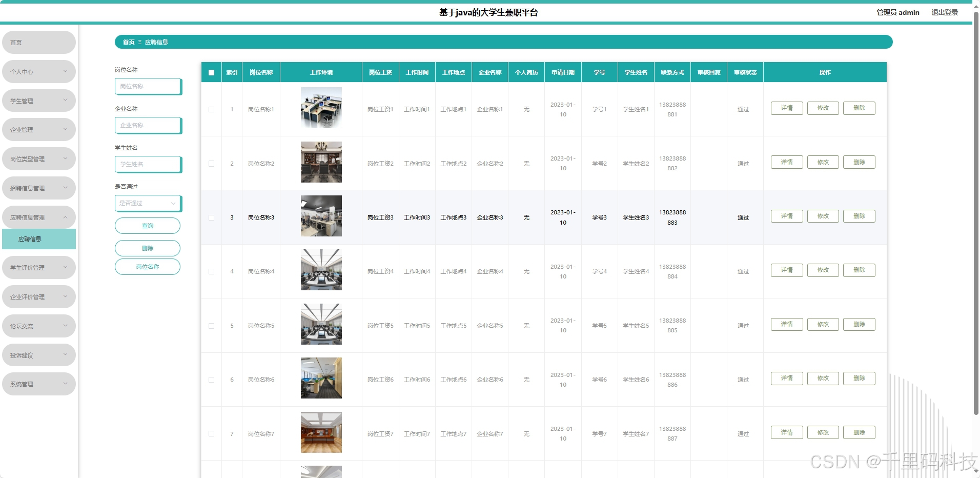This screenshot has width=980, height=478.
Task: Collapse the 应聘信息管理 sidebar menu
Action: pyautogui.click(x=39, y=217)
